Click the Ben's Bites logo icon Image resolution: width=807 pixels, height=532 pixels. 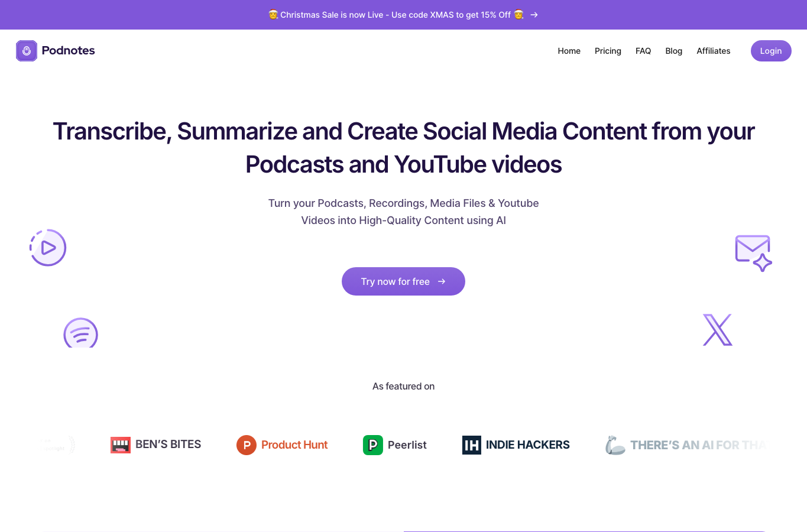121,445
